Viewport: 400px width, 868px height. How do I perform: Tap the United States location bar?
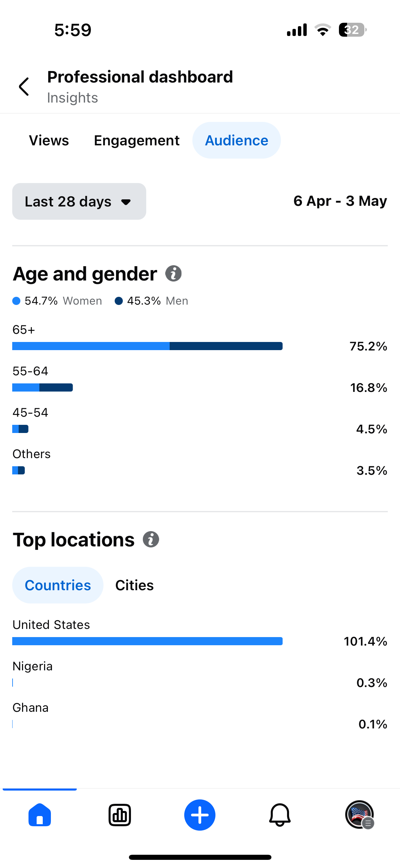coord(147,641)
